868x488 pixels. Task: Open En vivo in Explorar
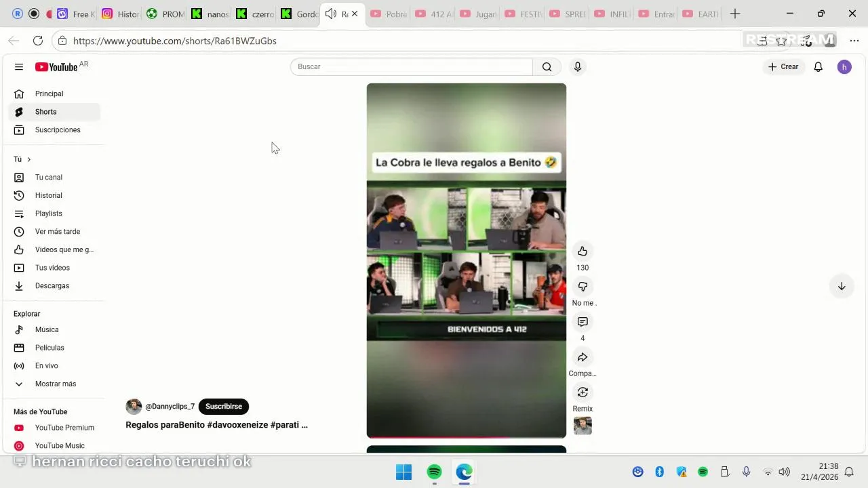(54, 365)
